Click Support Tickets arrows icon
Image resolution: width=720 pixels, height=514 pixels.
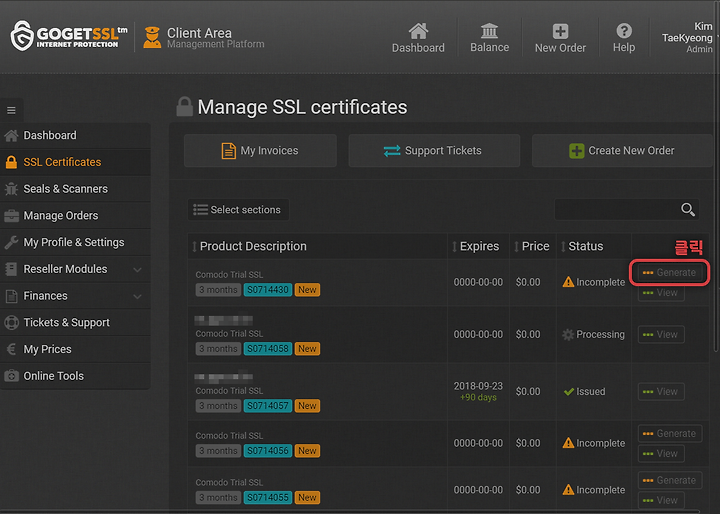tap(392, 151)
